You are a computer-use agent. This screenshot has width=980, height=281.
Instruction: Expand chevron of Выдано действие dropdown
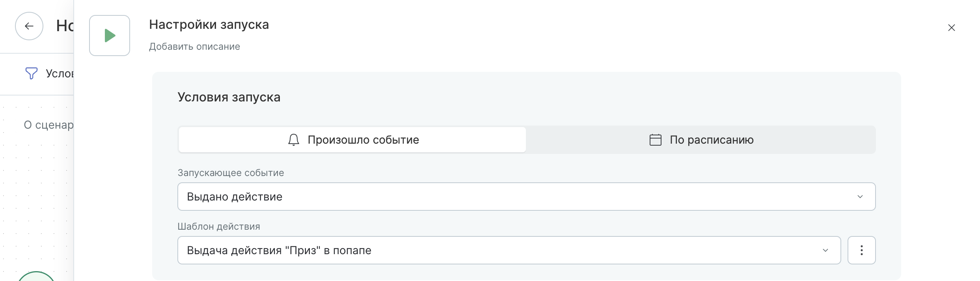(x=860, y=197)
